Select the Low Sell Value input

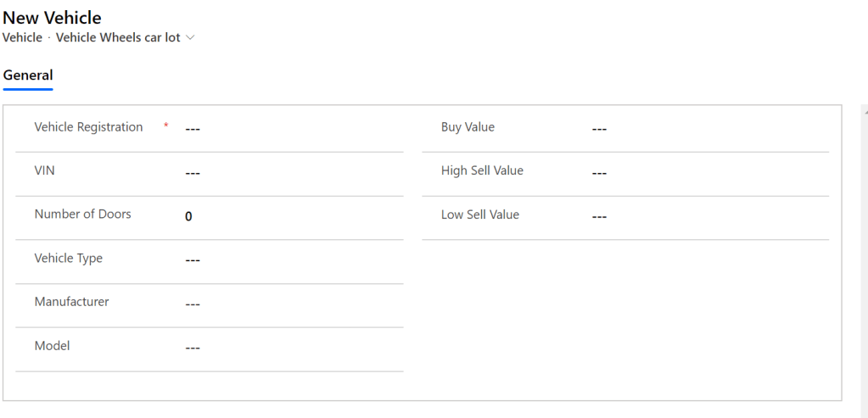click(704, 216)
